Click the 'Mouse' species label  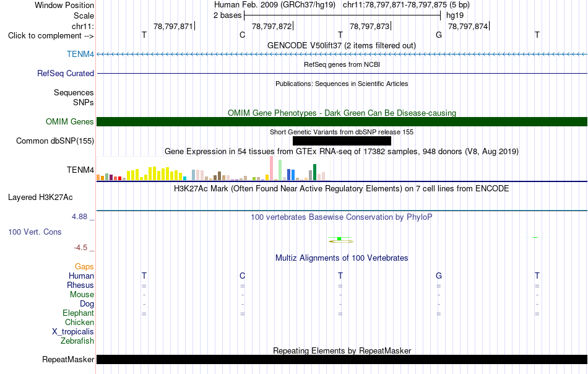coord(82,295)
